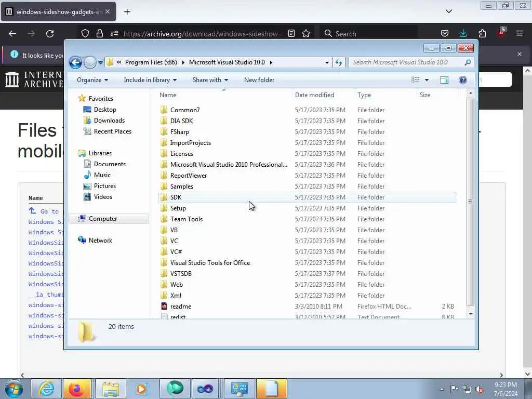Open Firefox downloads panel icon

click(x=463, y=34)
